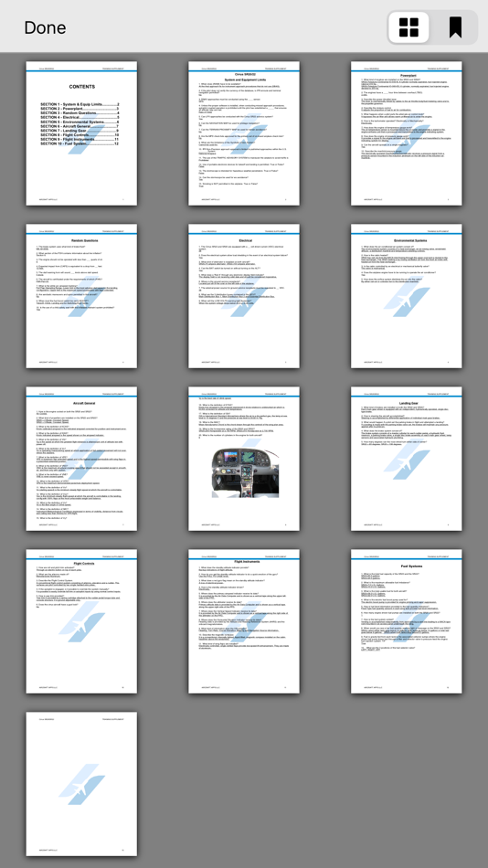
Task: Open the last blank page thumbnail
Action: 81,785
